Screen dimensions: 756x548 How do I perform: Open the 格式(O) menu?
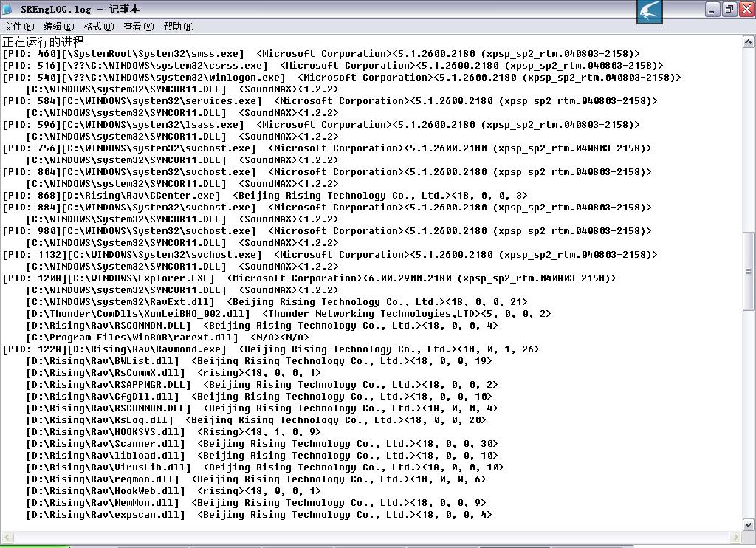click(98, 27)
